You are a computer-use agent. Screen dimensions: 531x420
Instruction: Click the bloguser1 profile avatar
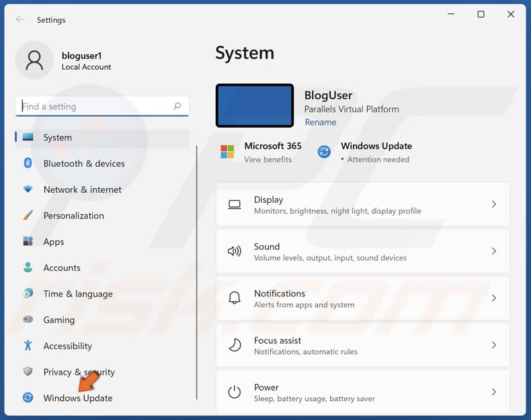click(x=34, y=60)
